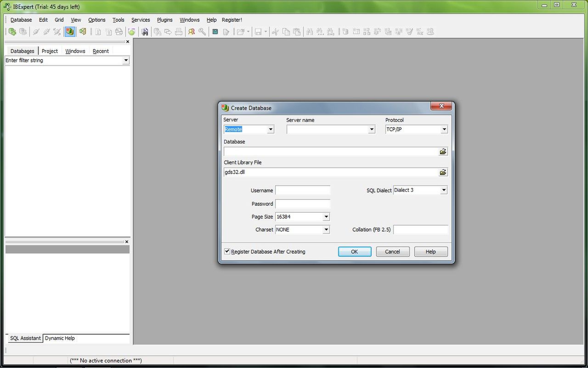588x368 pixels.
Task: Open the Load toolbar button dropdown arrow
Action: click(x=249, y=32)
